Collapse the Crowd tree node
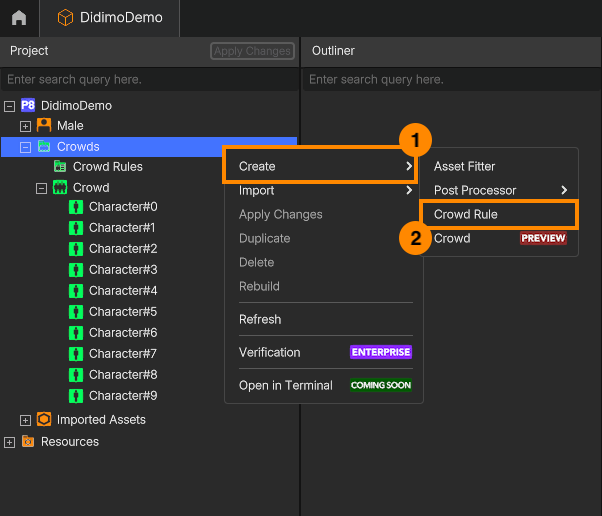Image resolution: width=602 pixels, height=516 pixels. [41, 188]
